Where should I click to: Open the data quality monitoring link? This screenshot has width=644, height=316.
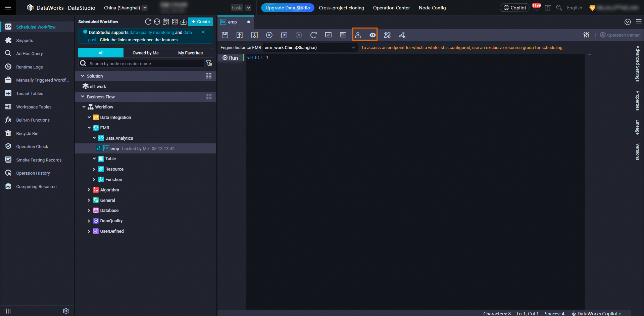152,33
